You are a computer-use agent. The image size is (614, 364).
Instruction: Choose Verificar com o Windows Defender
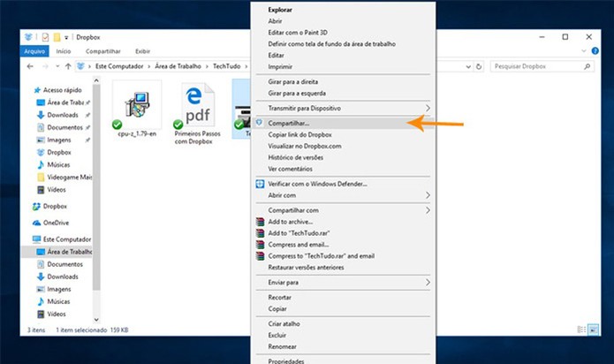317,184
